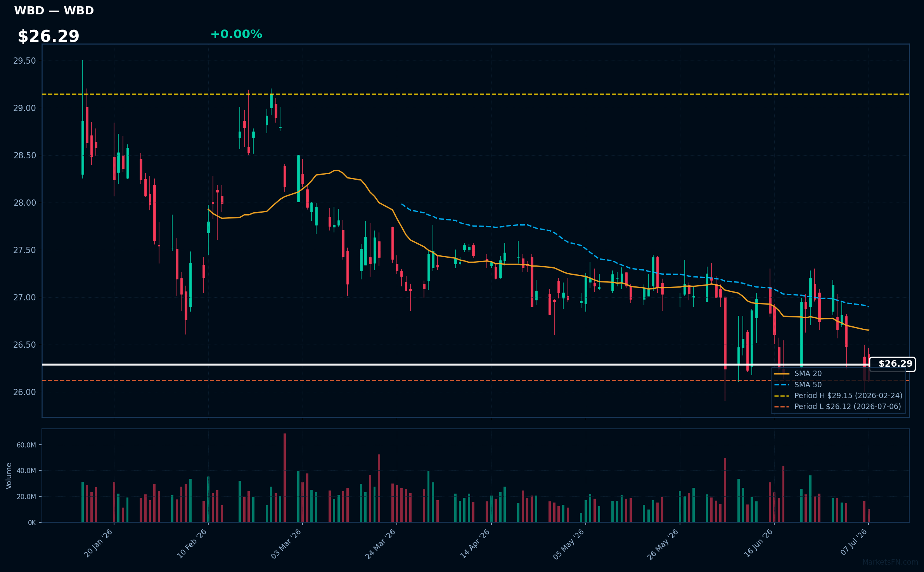Screen dimensions: 924x572
Task: Click the 26.00 price axis label
Action: click(24, 392)
